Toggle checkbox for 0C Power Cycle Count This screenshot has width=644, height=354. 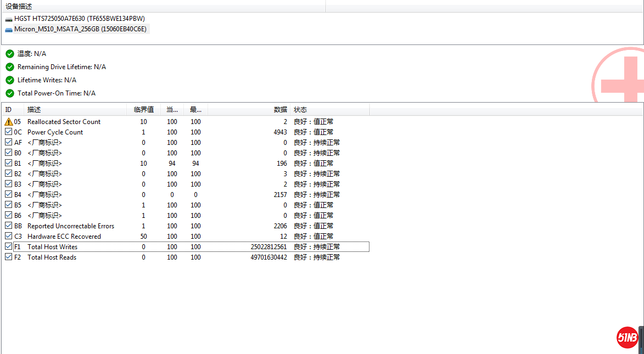point(9,132)
